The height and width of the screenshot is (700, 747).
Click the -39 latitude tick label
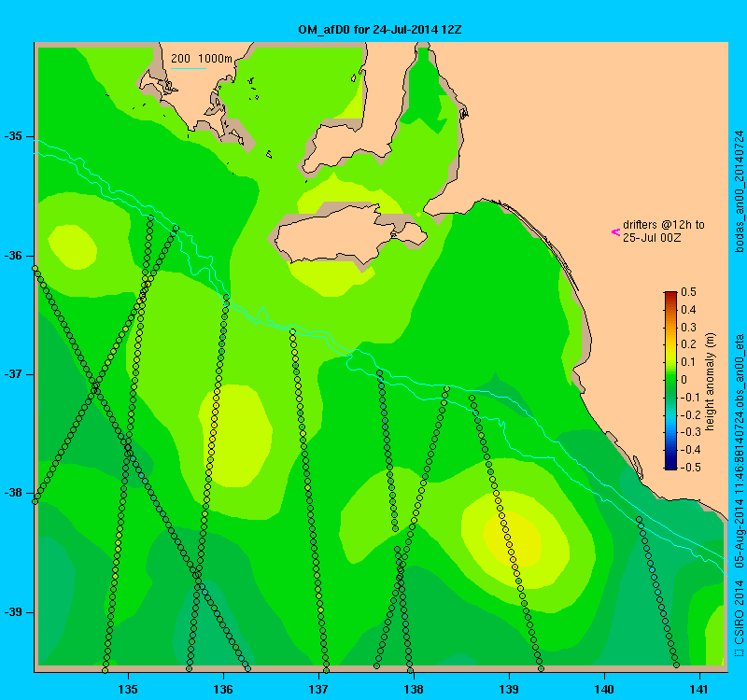point(13,612)
